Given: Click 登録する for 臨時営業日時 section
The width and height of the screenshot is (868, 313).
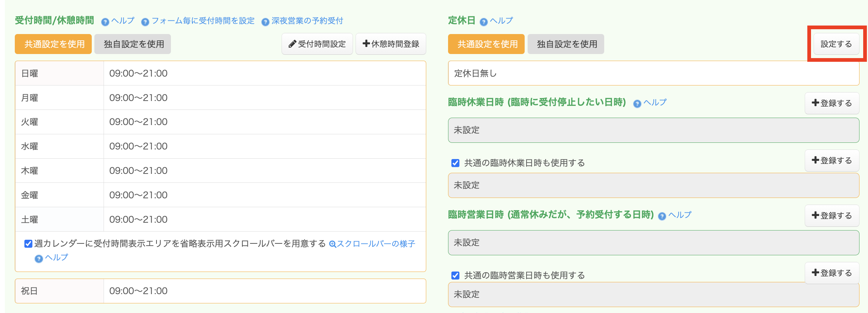Looking at the screenshot, I should coord(832,216).
